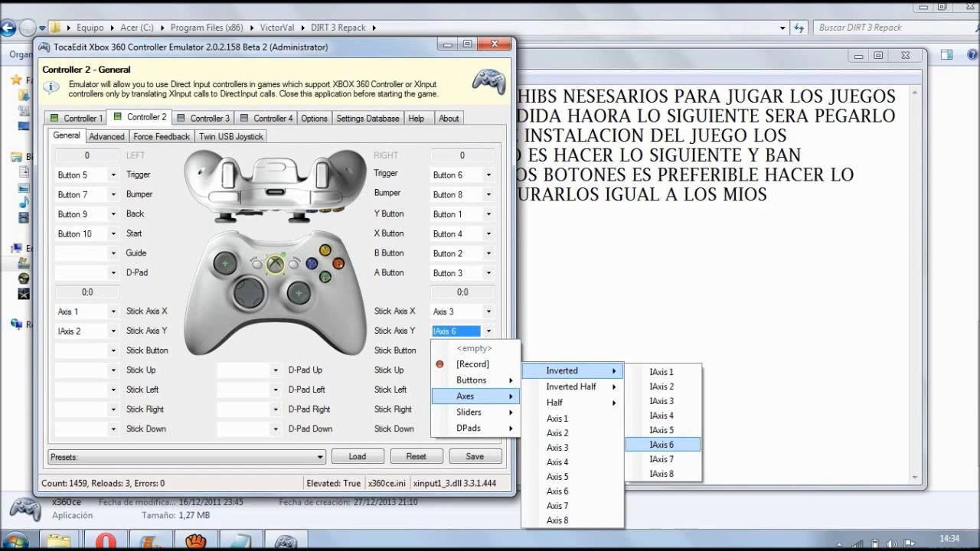This screenshot has height=551, width=980.
Task: Switch to the x360ce gamepad taskbar icon
Action: pyautogui.click(x=286, y=542)
